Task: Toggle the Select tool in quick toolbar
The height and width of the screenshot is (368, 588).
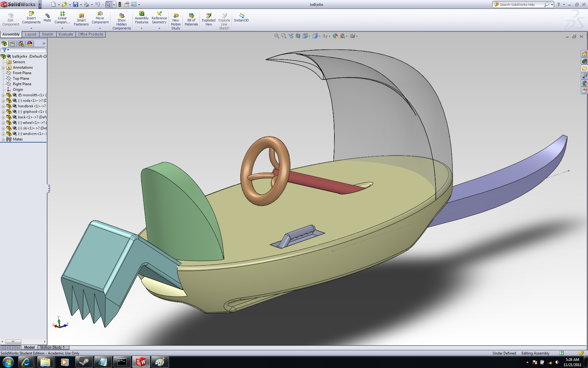Action: (x=108, y=4)
